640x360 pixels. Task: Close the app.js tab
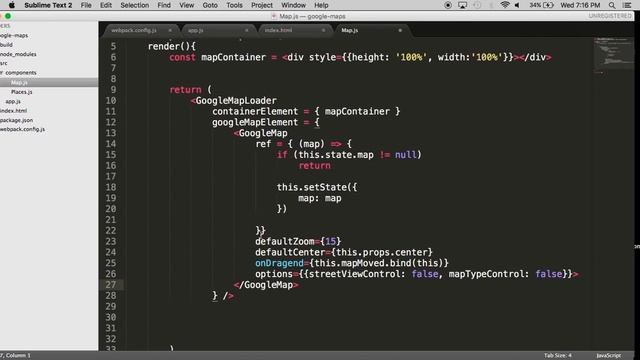[247, 30]
